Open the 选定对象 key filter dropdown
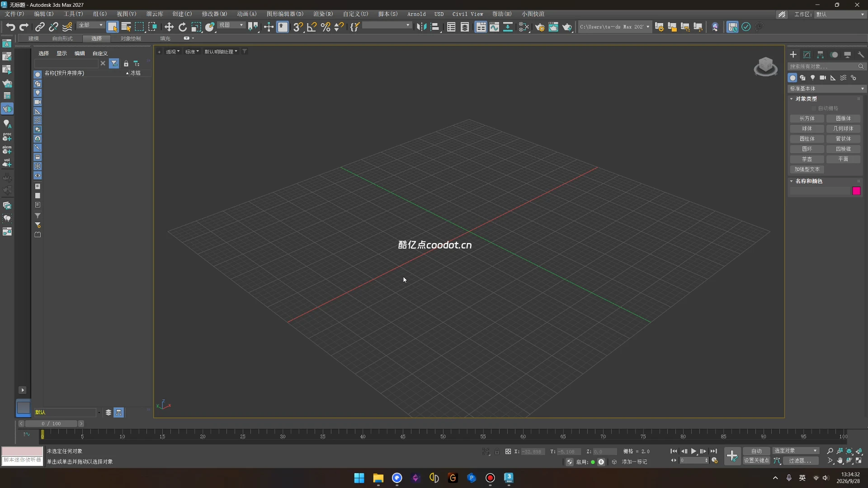868x488 pixels. (796, 451)
